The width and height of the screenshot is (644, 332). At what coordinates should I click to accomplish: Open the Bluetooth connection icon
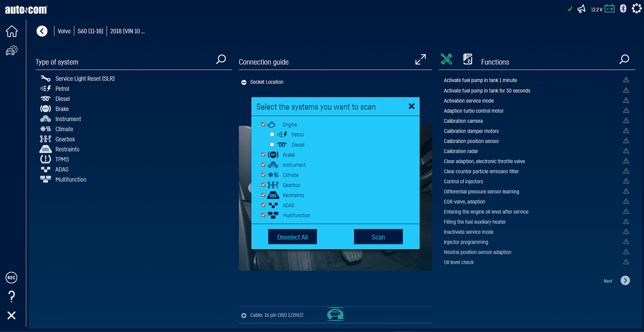[x=623, y=9]
